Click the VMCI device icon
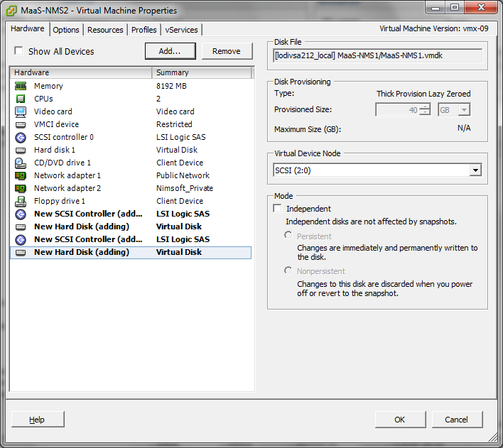The width and height of the screenshot is (503, 448). coord(21,124)
